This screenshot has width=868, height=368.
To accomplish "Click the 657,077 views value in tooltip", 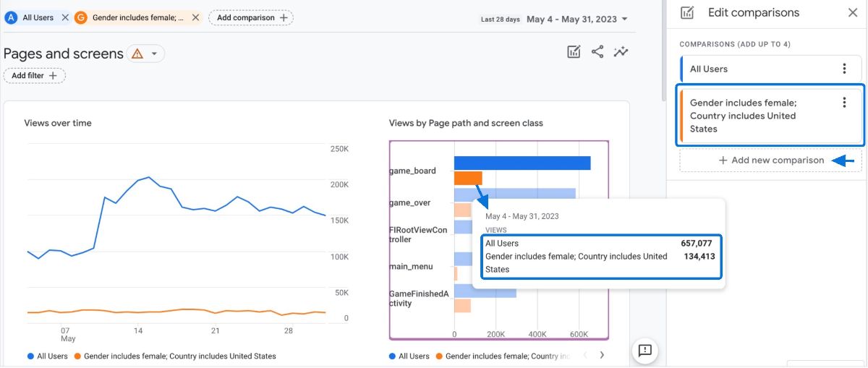I will 697,244.
